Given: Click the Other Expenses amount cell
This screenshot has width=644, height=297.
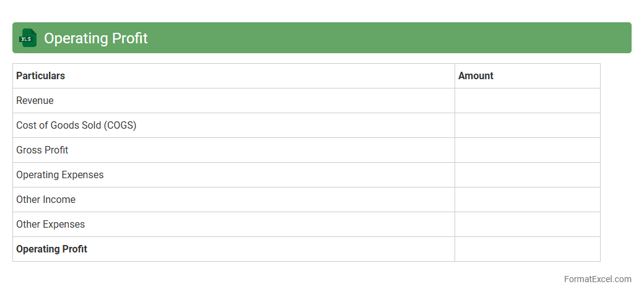Looking at the screenshot, I should [x=527, y=224].
